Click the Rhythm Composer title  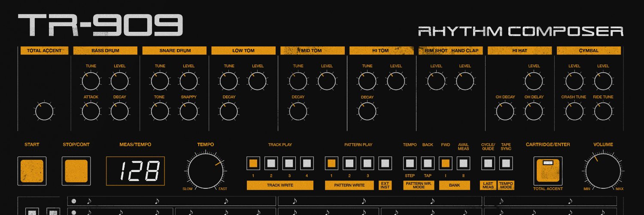tap(520, 31)
